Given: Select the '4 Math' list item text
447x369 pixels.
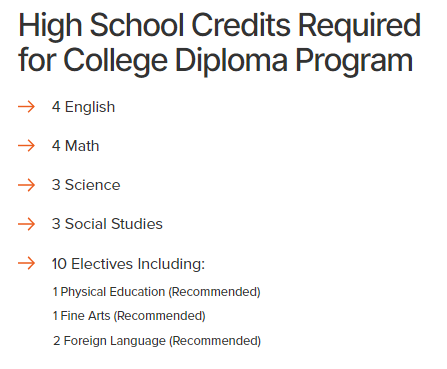Looking at the screenshot, I should coord(75,146).
